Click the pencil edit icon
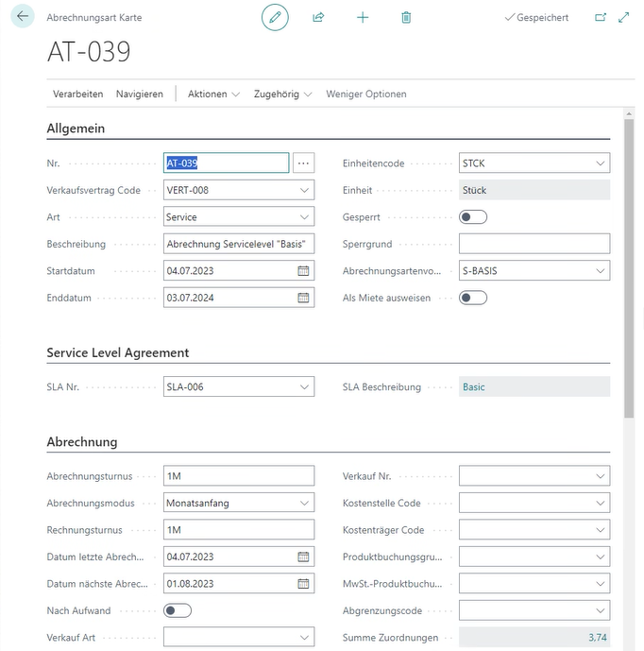This screenshot has width=644, height=651. [x=275, y=17]
